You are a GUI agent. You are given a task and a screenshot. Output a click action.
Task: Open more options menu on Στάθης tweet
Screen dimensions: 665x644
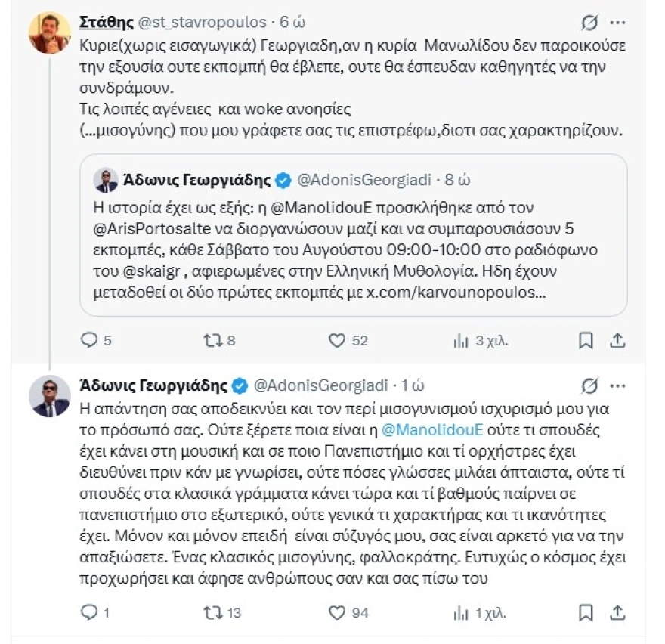[617, 23]
